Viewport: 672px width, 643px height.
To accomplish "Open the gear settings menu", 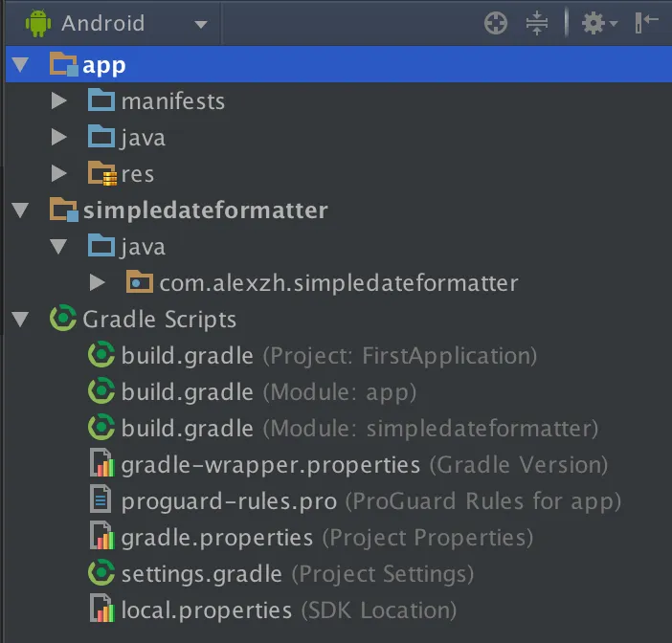I will tap(598, 23).
